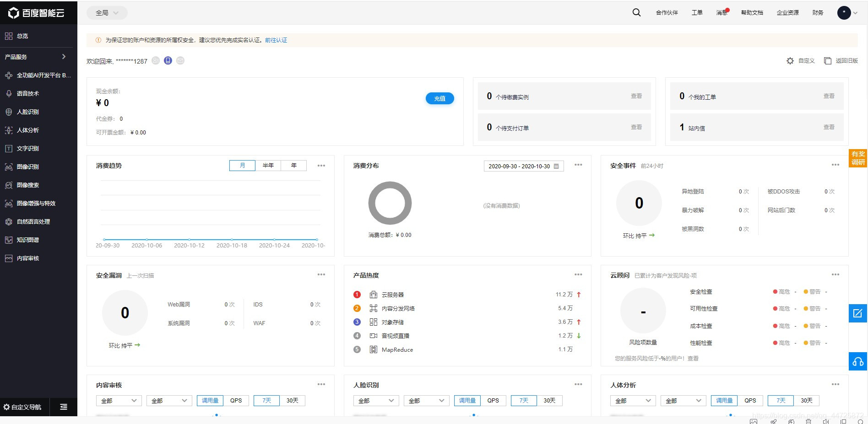868x424 pixels.
Task: Open second 全部 dropdown in 人脸识别
Action: 426,400
